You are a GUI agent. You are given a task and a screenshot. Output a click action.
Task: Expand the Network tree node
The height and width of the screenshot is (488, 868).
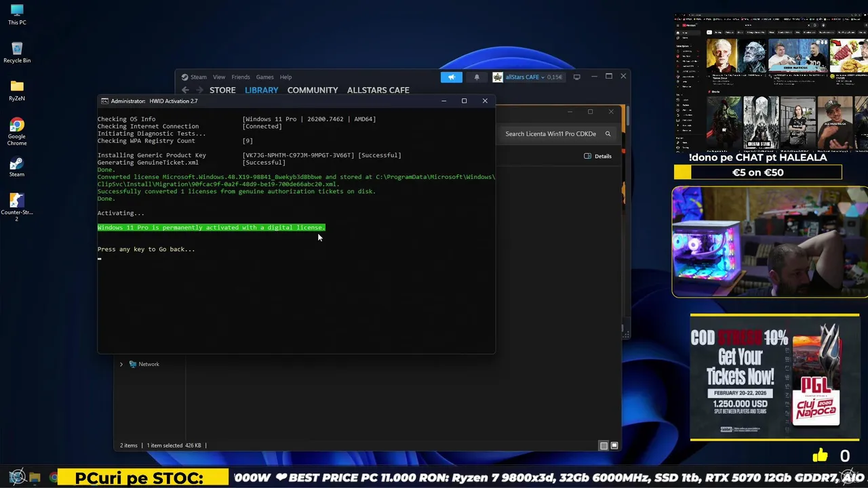point(121,364)
